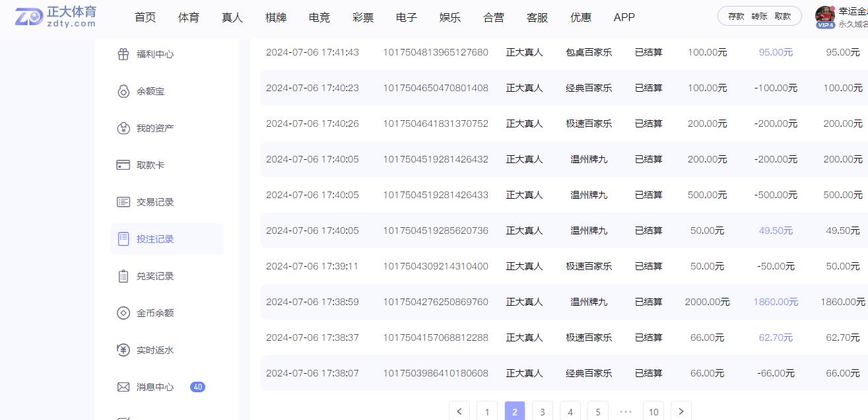Go to the 客服 page
This screenshot has height=420, width=868.
537,17
